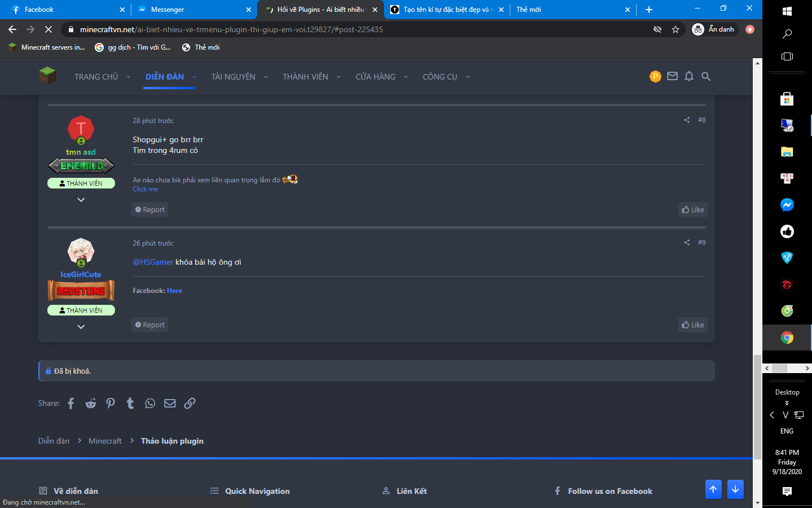Open Diễn đàn breadcrumb link
812x508 pixels.
(54, 441)
